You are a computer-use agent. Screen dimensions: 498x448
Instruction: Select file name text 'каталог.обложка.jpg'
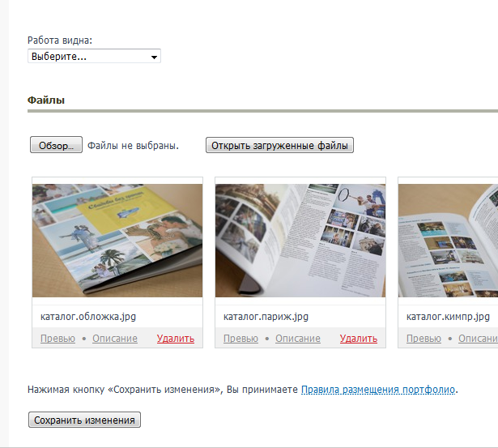click(88, 317)
